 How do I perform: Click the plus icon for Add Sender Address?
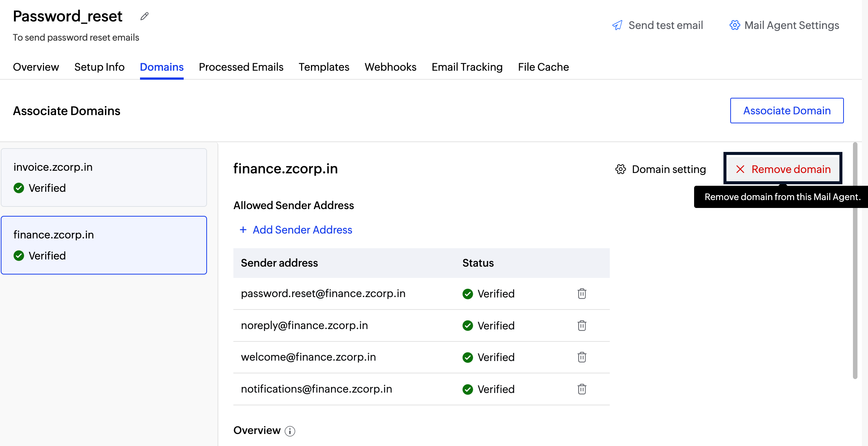tap(243, 230)
